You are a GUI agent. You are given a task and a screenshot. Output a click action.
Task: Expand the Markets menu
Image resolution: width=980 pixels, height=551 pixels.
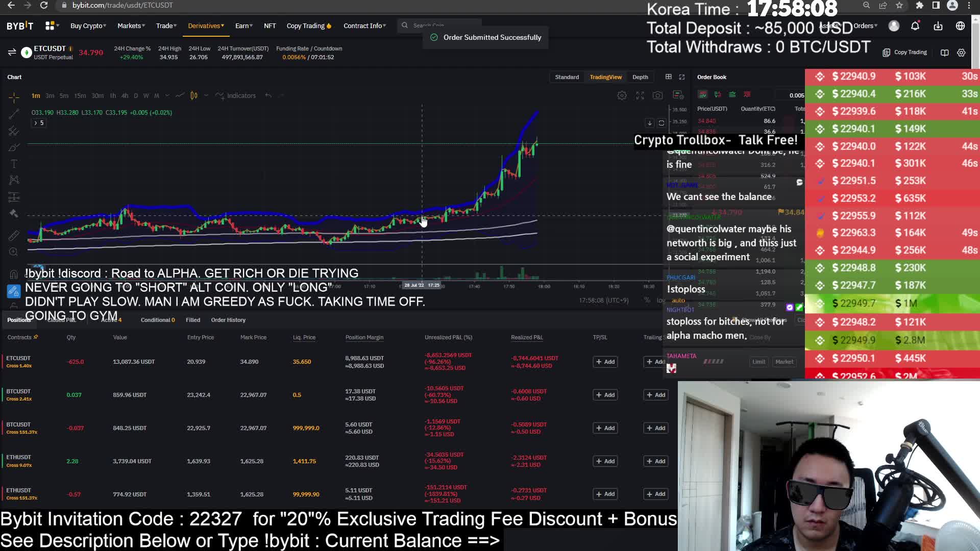point(131,26)
